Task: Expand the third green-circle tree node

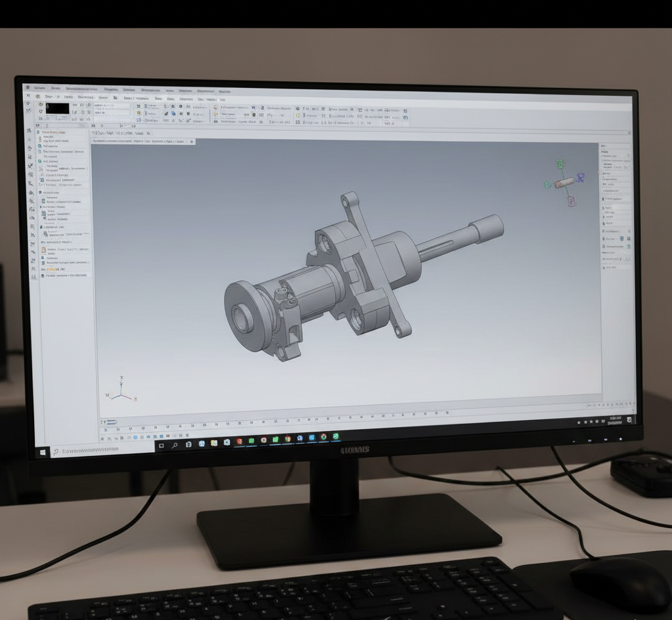Action: [40, 161]
